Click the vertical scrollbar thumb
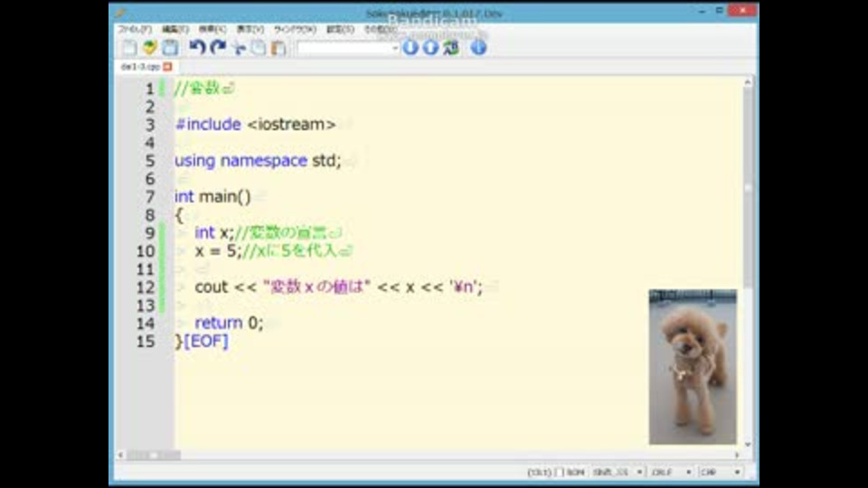 point(748,188)
